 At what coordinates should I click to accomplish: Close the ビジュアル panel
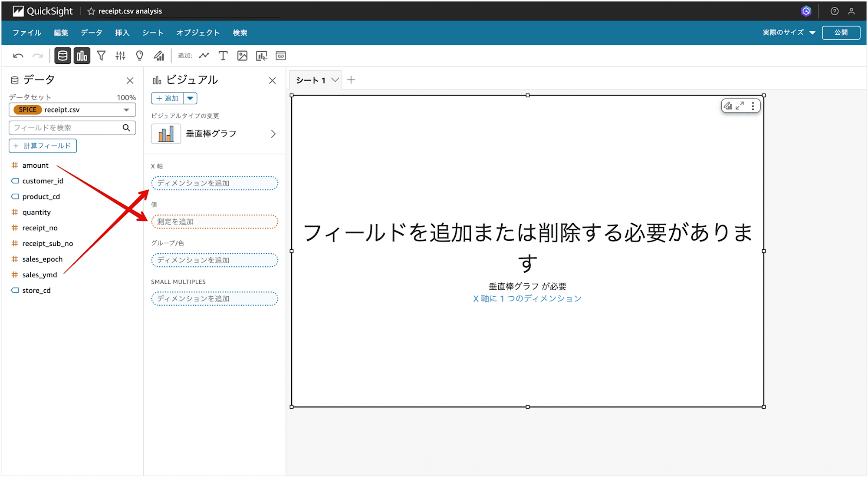(x=272, y=80)
